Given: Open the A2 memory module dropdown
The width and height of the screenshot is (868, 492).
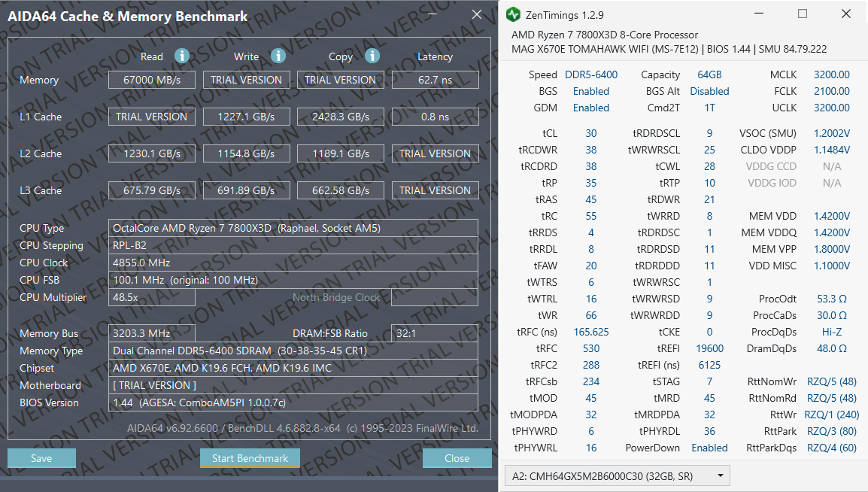Looking at the screenshot, I should point(618,476).
